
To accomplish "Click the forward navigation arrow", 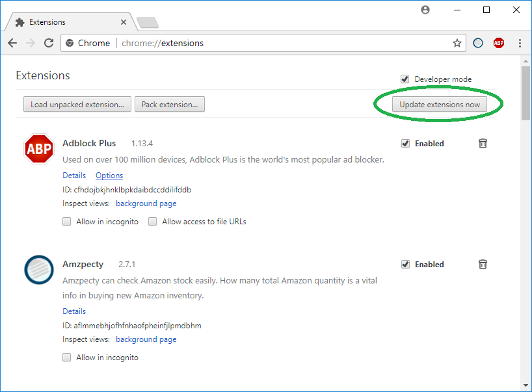I will tap(31, 43).
